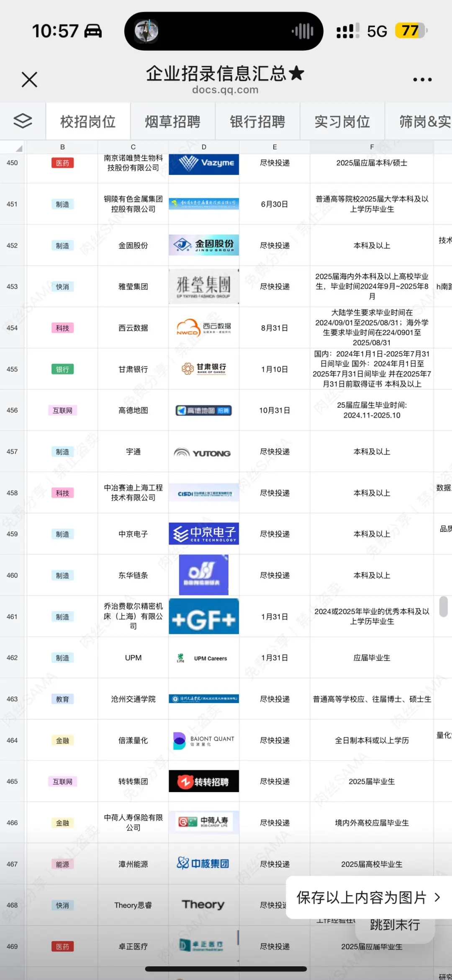Tap the 中京电子 CEE Technology logo
452x980 pixels.
(x=204, y=534)
